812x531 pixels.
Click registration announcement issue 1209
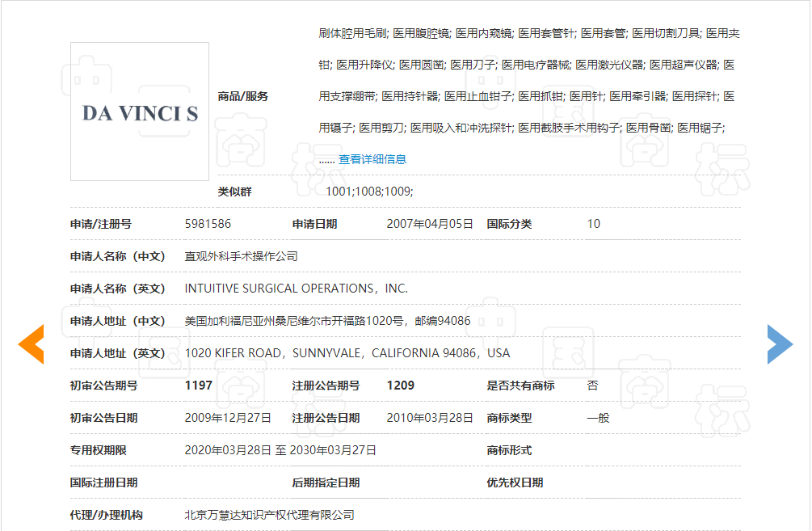(400, 386)
